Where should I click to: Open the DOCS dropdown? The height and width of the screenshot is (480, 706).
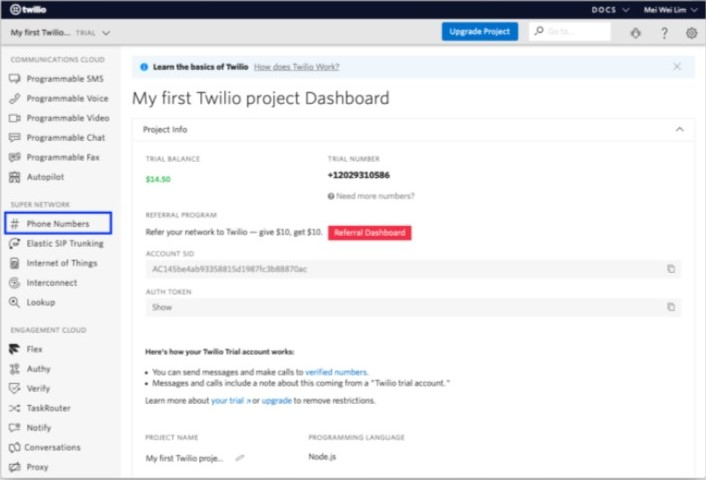(610, 9)
